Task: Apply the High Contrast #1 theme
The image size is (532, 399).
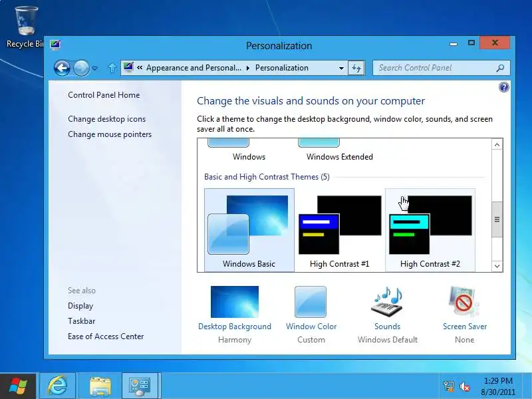Action: [340, 230]
